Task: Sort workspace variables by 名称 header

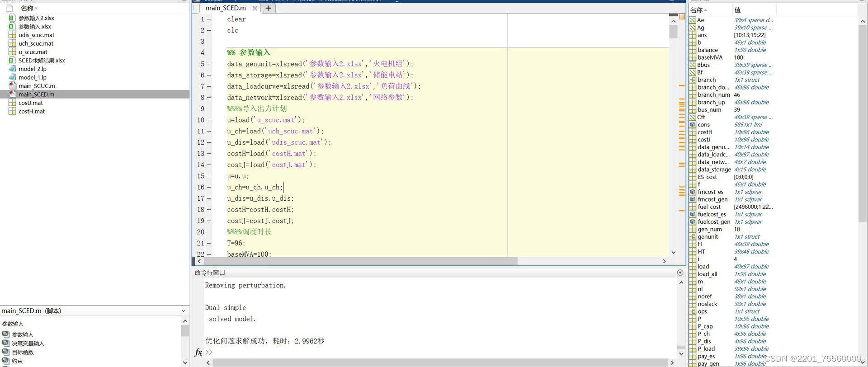Action: tap(698, 10)
